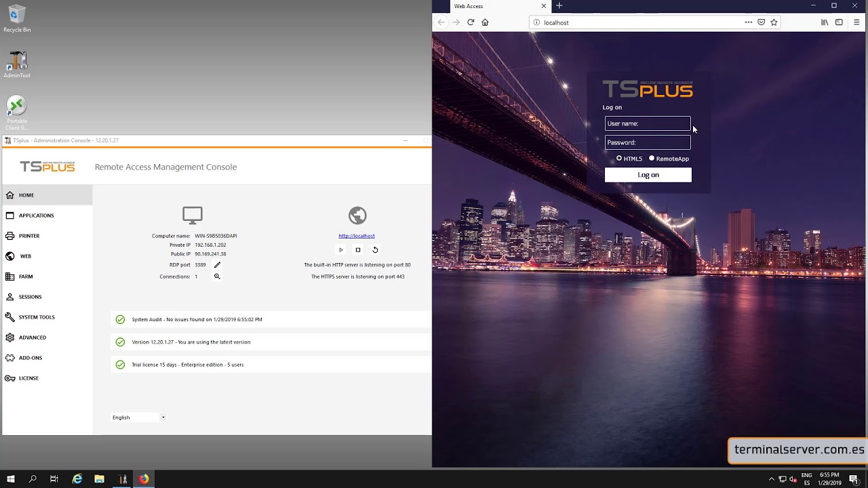Restart the web server with reload icon
The height and width of the screenshot is (488, 868).
tap(375, 250)
